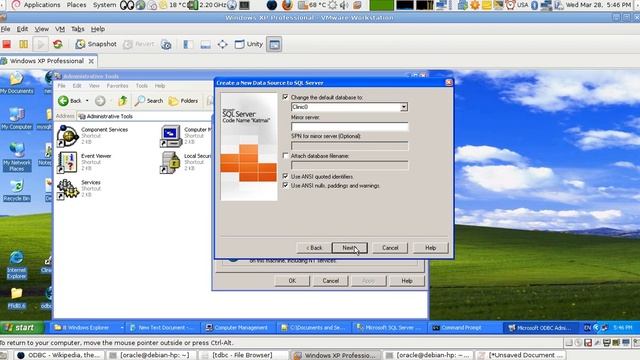Open Windows Explorer taskbar group dropdown
Image resolution: width=640 pixels, height=360 pixels.
point(122,328)
